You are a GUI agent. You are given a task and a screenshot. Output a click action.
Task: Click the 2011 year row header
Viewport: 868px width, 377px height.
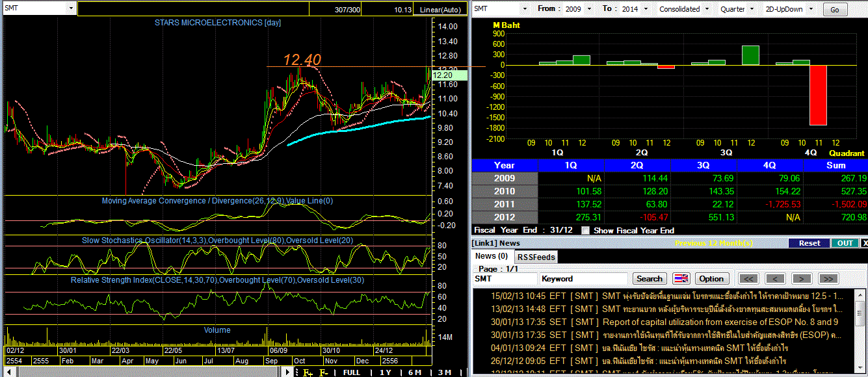(505, 204)
